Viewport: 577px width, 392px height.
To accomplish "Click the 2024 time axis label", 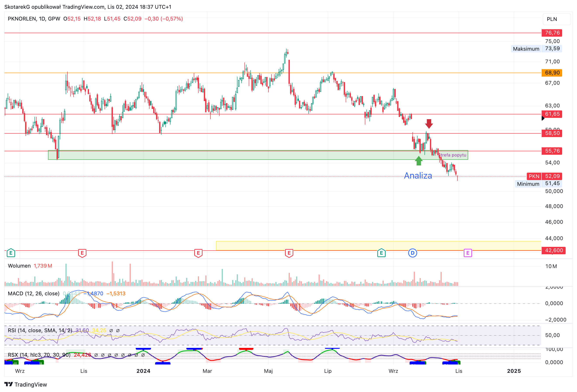I will 143,371.
